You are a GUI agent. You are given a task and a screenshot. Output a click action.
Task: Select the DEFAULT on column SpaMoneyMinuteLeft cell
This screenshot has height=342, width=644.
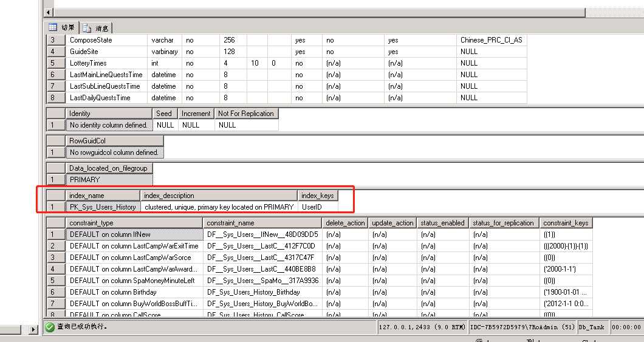[134, 281]
